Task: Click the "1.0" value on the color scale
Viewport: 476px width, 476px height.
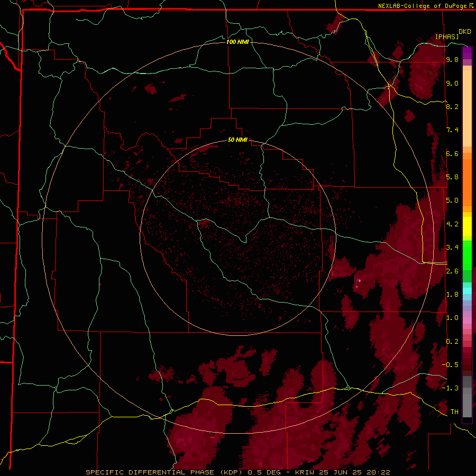Action: (x=452, y=318)
